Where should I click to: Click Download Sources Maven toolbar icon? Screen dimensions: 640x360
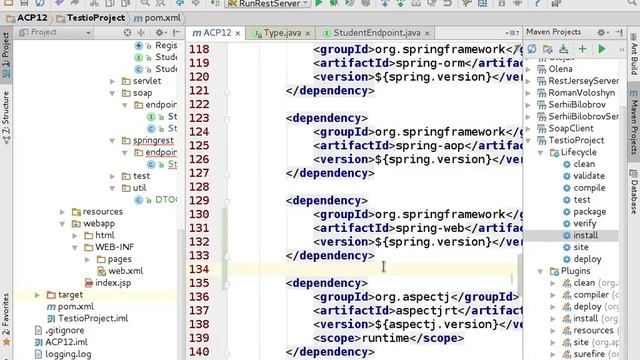click(x=564, y=49)
